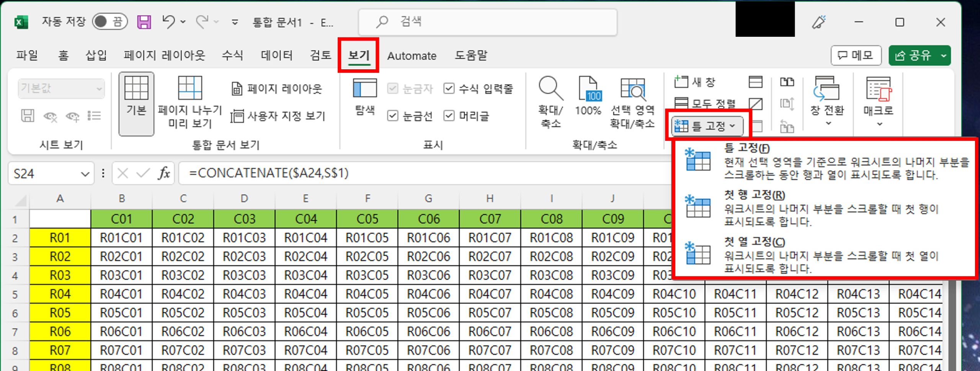This screenshot has height=371, width=980.
Task: Switch to the 삽입 tab
Action: point(96,56)
